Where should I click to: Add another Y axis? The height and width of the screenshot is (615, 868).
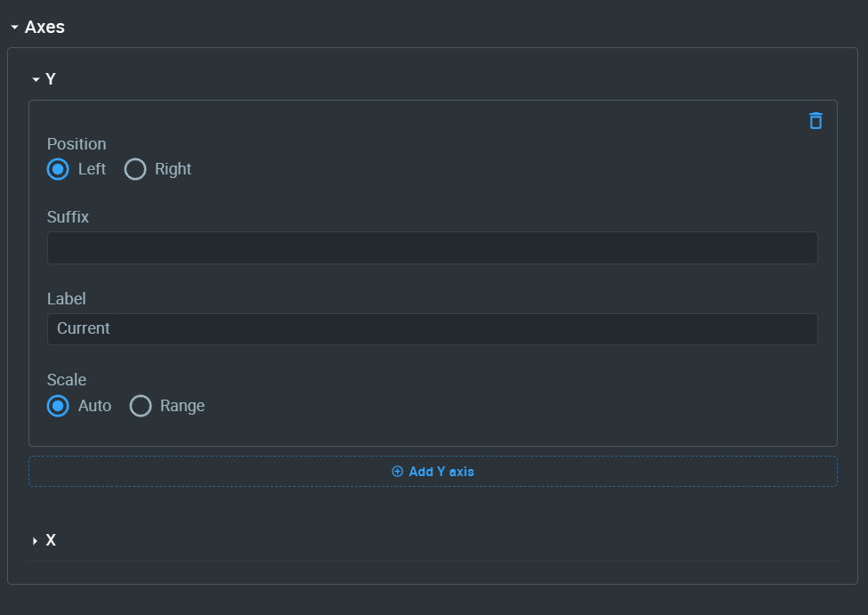point(433,471)
